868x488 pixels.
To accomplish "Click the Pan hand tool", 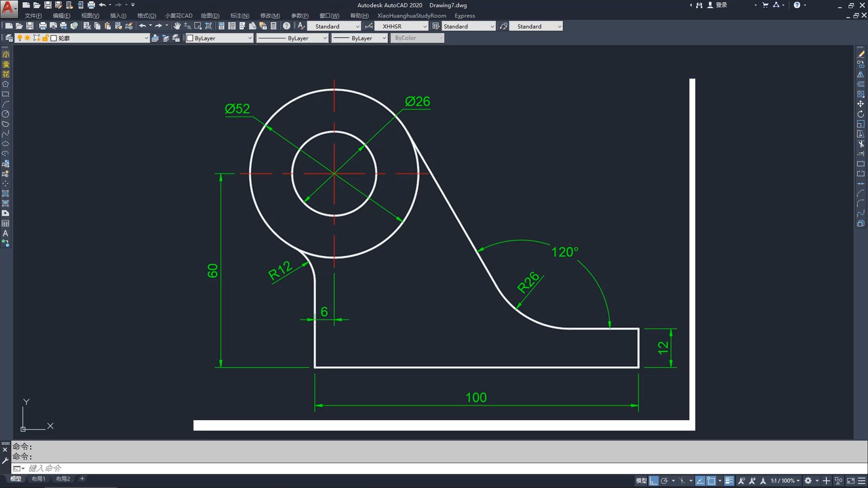I will pyautogui.click(x=177, y=26).
